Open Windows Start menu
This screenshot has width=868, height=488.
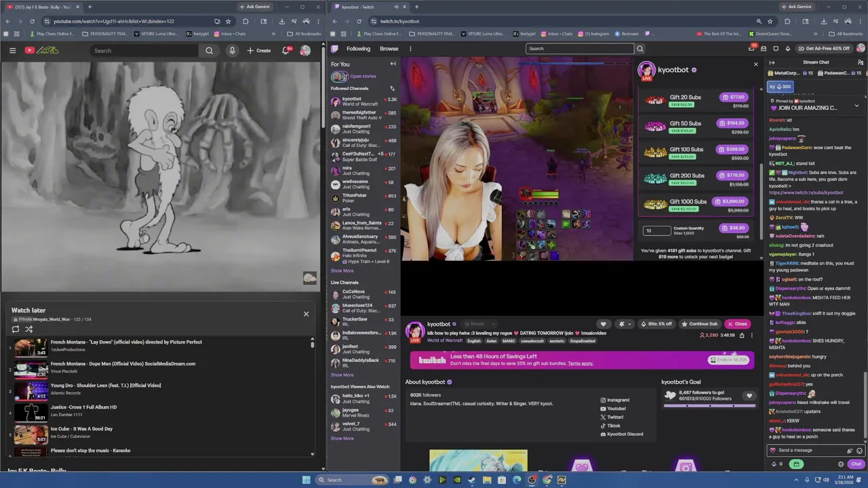[307, 480]
